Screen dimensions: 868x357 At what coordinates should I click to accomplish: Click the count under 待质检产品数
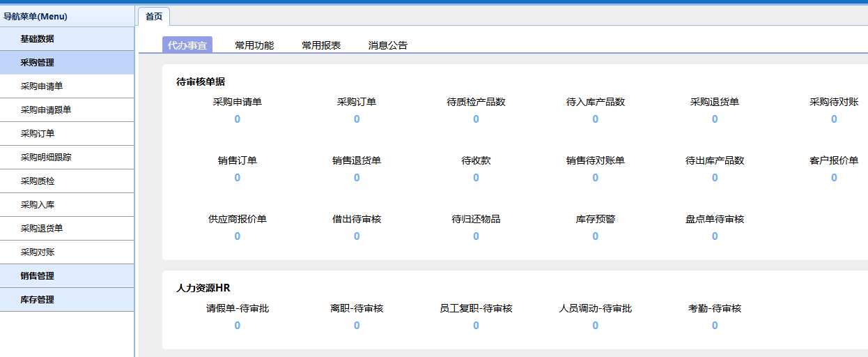pyautogui.click(x=476, y=119)
